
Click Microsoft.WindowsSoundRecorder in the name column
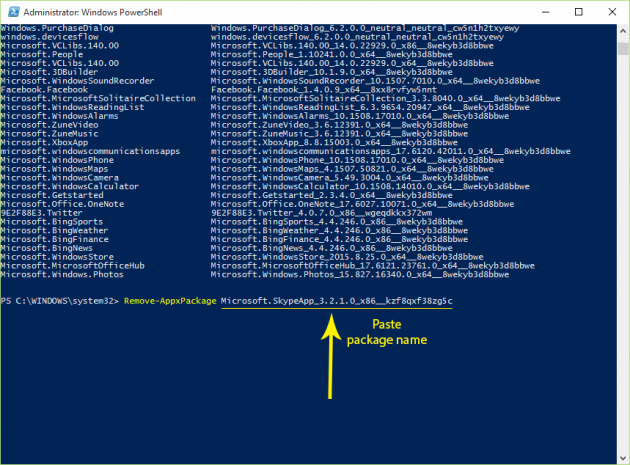click(77, 81)
